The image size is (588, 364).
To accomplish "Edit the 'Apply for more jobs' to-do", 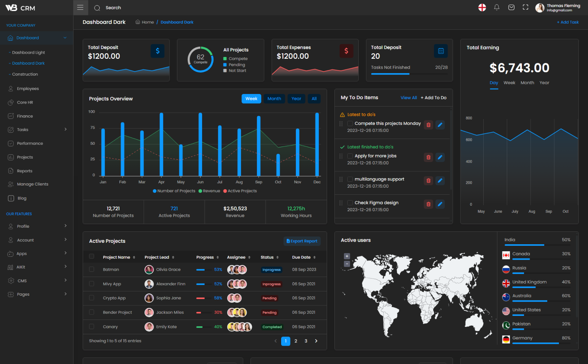I will point(440,157).
